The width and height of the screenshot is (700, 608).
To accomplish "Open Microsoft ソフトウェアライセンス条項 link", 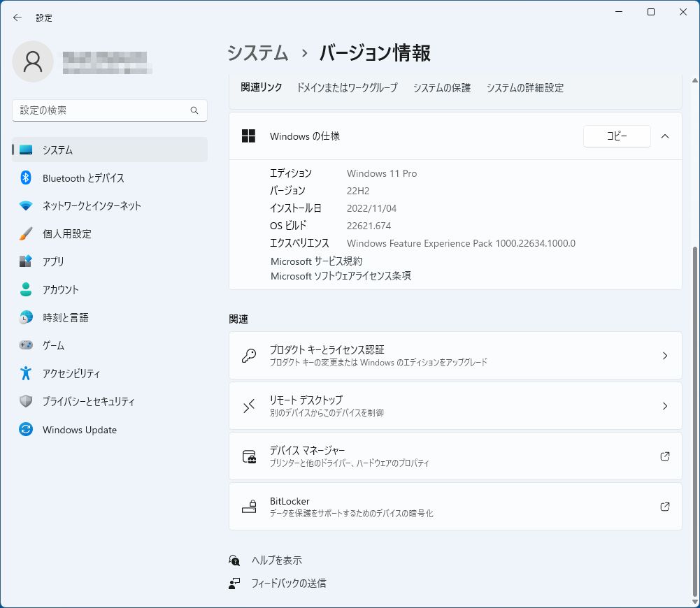I will point(341,276).
